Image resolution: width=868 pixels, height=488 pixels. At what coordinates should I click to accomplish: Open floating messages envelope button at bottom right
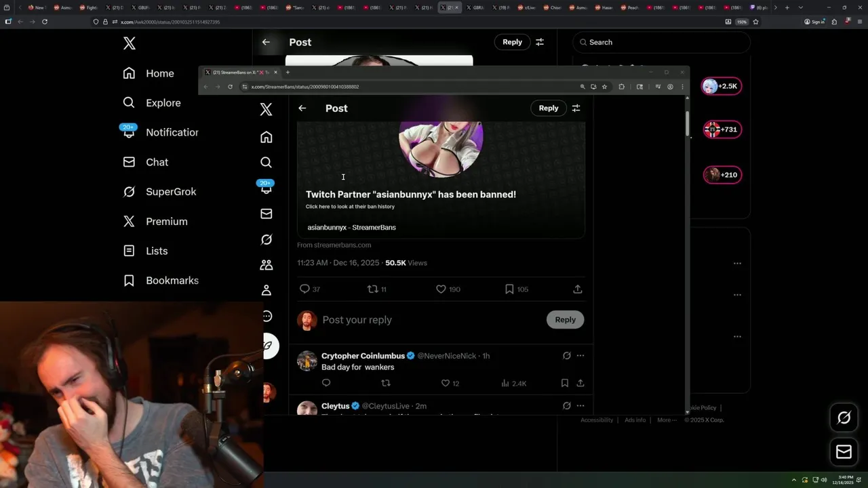844,452
